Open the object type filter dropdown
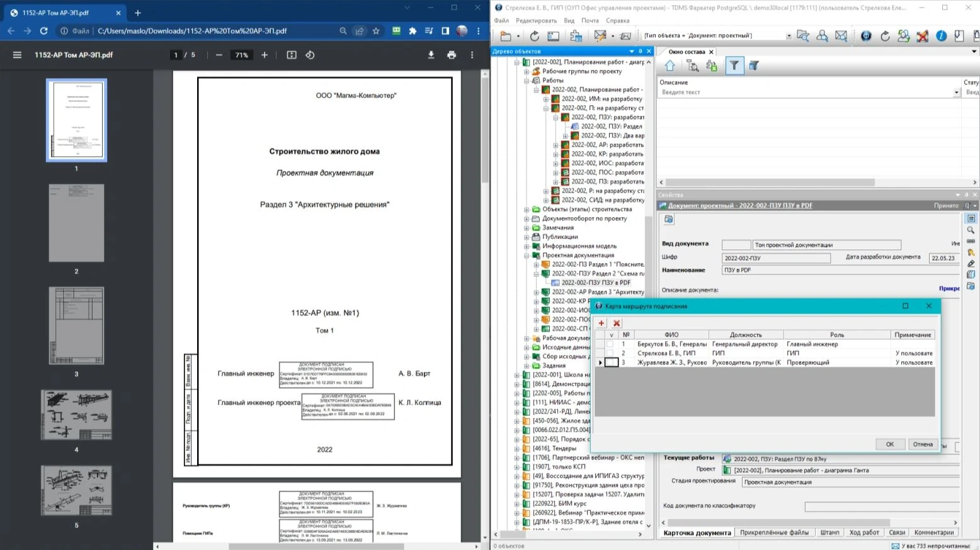Viewport: 980px width, 550px height. click(789, 36)
